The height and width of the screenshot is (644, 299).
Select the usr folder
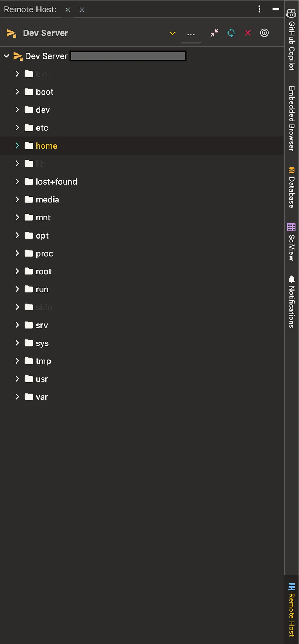click(42, 379)
